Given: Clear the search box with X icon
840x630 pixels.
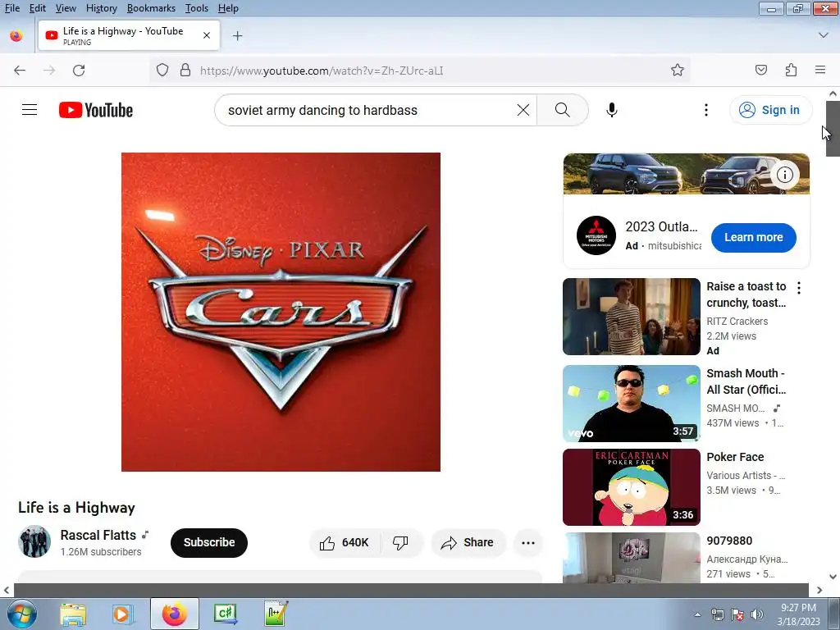Looking at the screenshot, I should tap(523, 110).
